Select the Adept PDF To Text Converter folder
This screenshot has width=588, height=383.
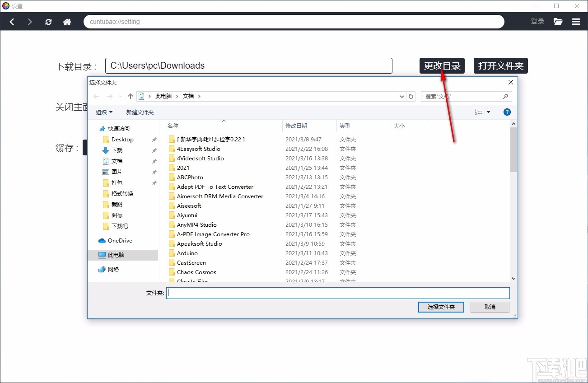215,187
